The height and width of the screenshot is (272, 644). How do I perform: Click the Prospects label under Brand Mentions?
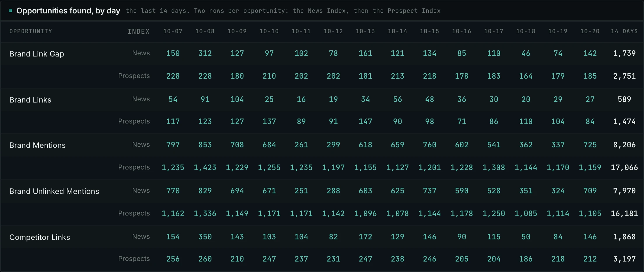134,167
